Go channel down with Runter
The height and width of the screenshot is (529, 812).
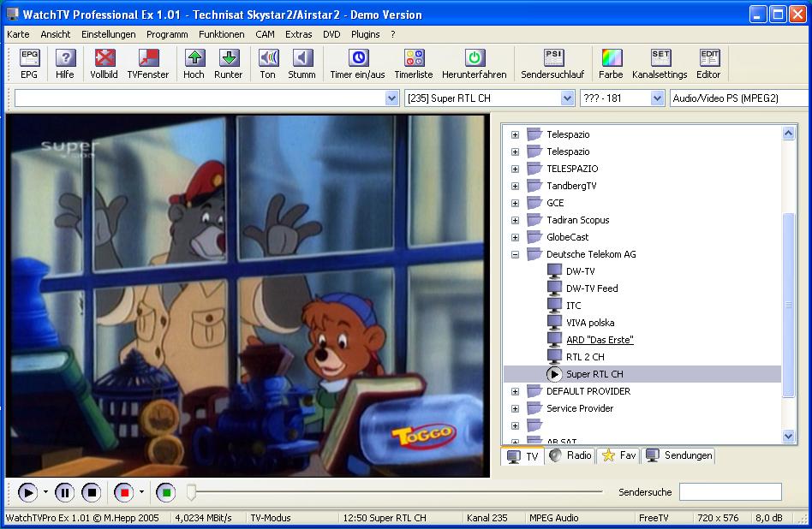(229, 63)
